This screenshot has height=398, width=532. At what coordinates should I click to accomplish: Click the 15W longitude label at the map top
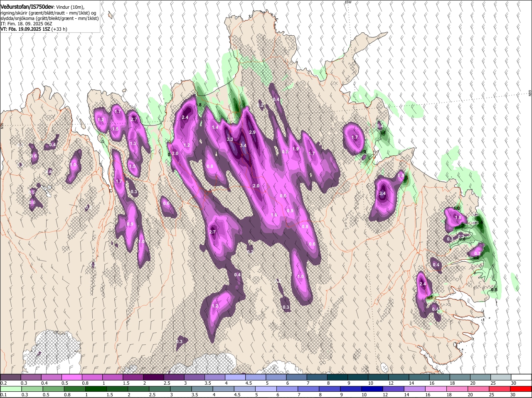[x=348, y=2]
